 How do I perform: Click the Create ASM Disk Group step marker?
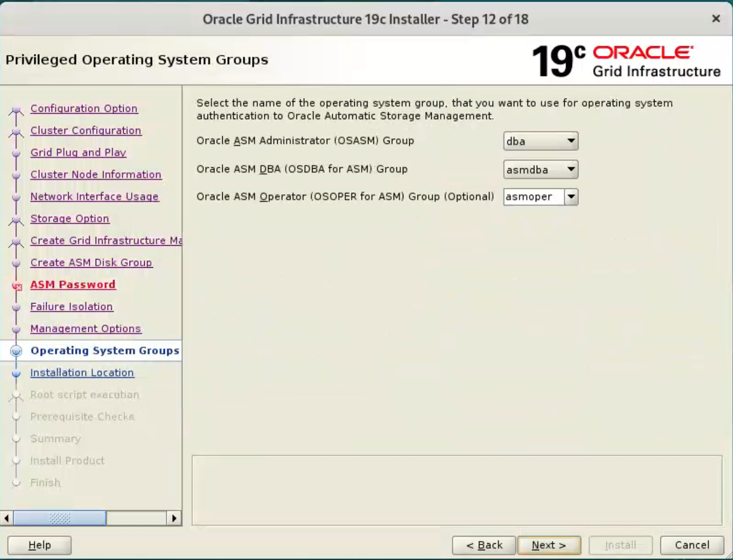(x=16, y=264)
